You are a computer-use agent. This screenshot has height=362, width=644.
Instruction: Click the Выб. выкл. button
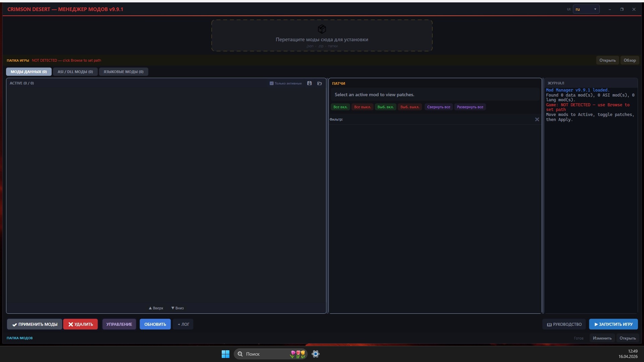tap(410, 107)
